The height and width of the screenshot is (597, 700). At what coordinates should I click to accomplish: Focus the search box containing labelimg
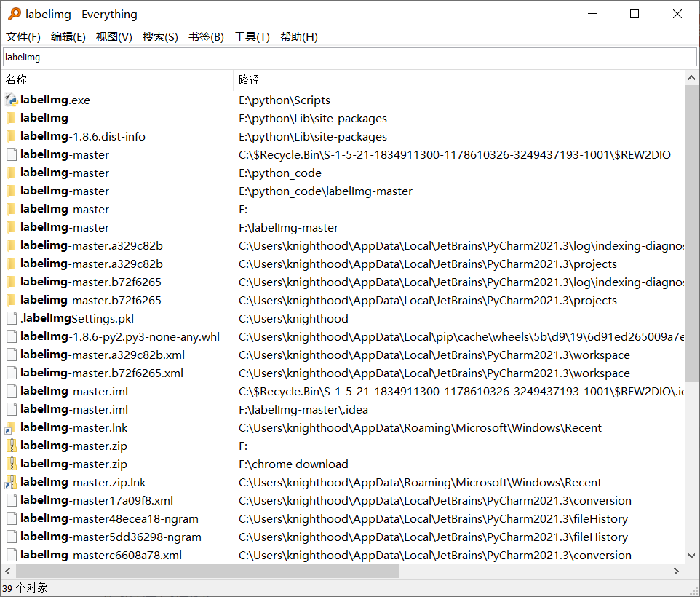(x=350, y=58)
